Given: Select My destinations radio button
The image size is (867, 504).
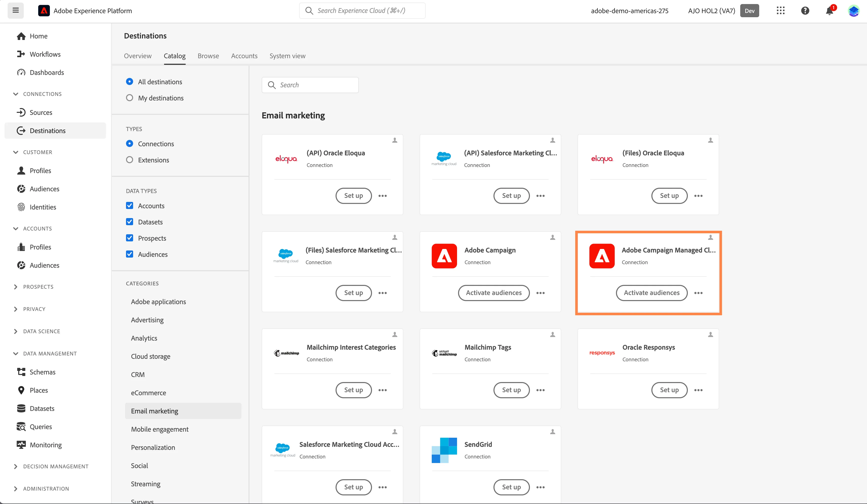Looking at the screenshot, I should coord(129,98).
